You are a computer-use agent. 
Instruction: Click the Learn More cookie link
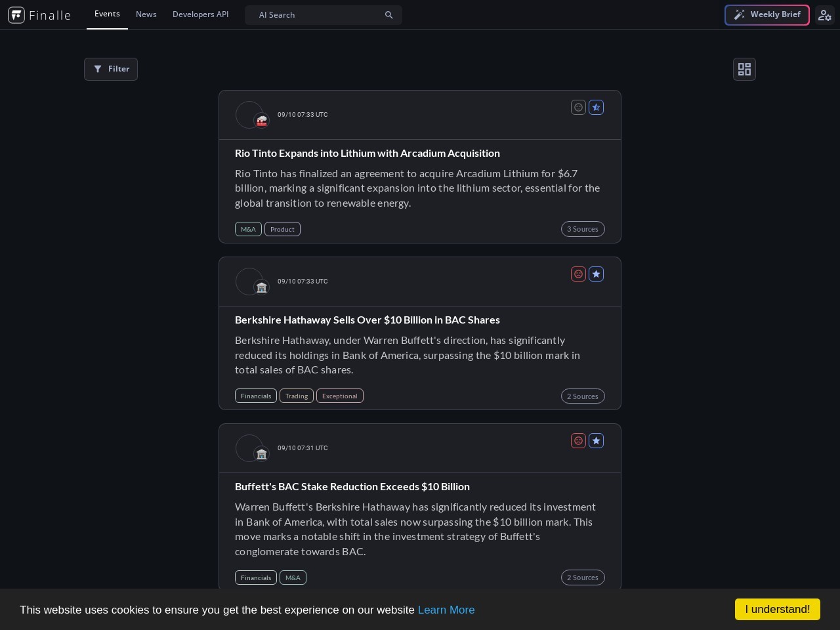(x=446, y=610)
